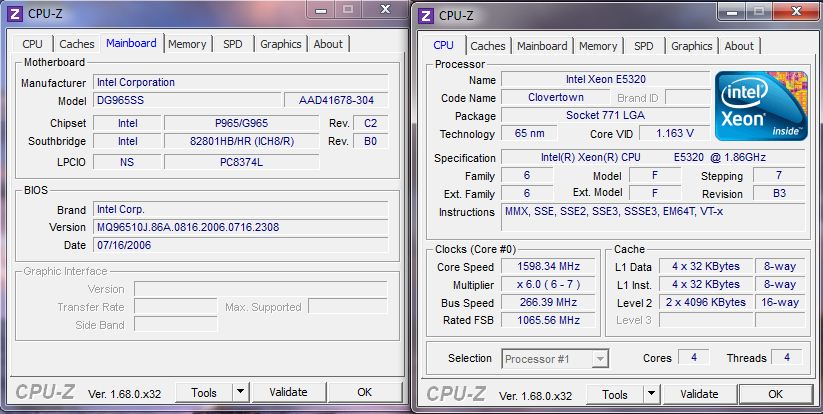Click technology value 65 nm
Image resolution: width=823 pixels, height=414 pixels.
pyautogui.click(x=529, y=133)
